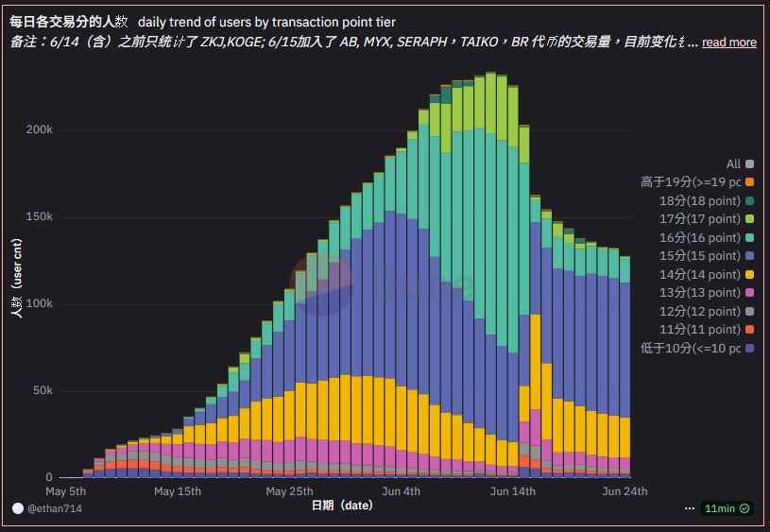The height and width of the screenshot is (532, 770).
Task: Click the 12分(12 point) gray legend marker
Action: [749, 311]
